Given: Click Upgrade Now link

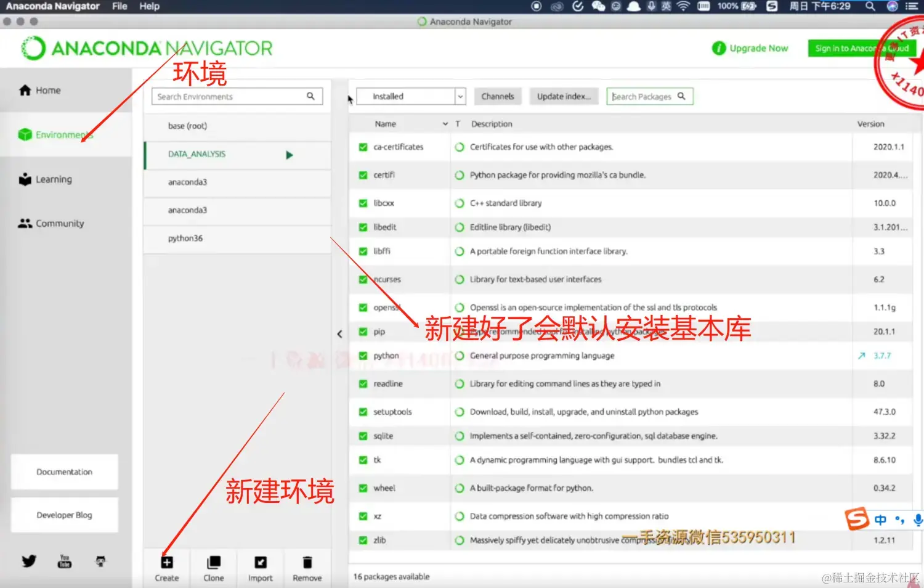Looking at the screenshot, I should click(x=750, y=48).
